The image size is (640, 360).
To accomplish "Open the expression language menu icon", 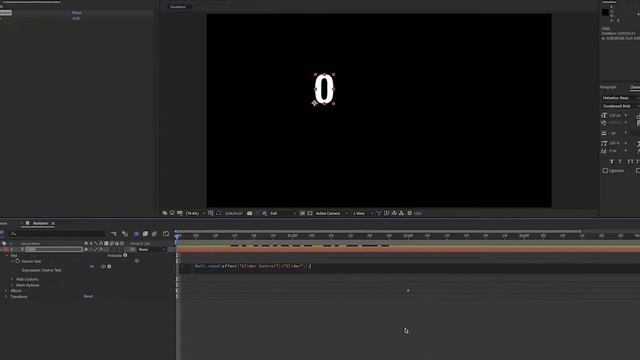I will tap(109, 267).
